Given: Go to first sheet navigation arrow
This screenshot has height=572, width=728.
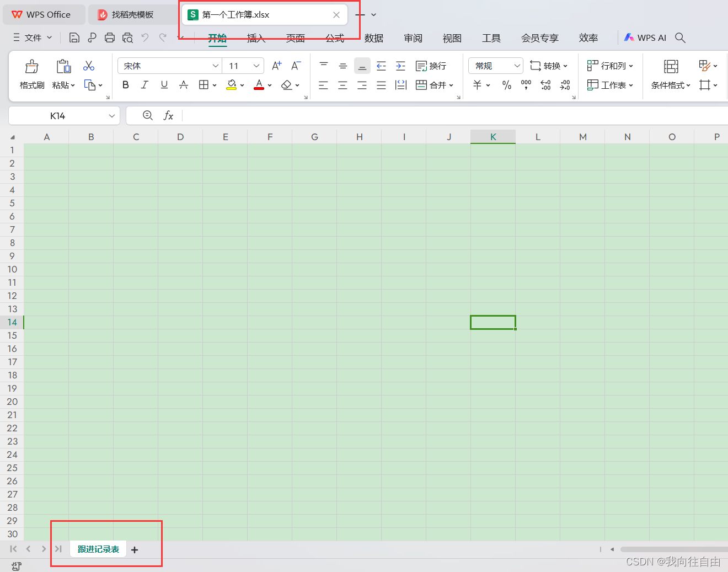Looking at the screenshot, I should 13,549.
